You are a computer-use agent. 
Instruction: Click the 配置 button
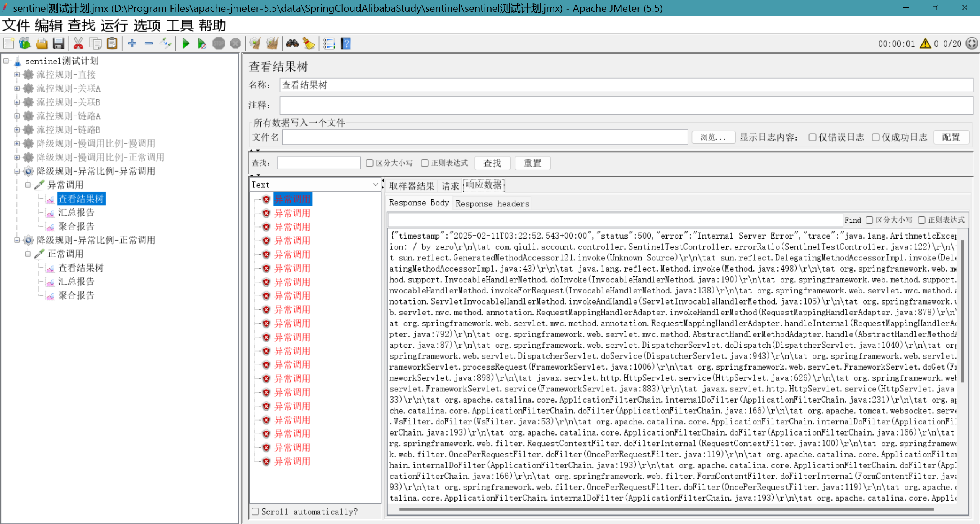pyautogui.click(x=951, y=137)
